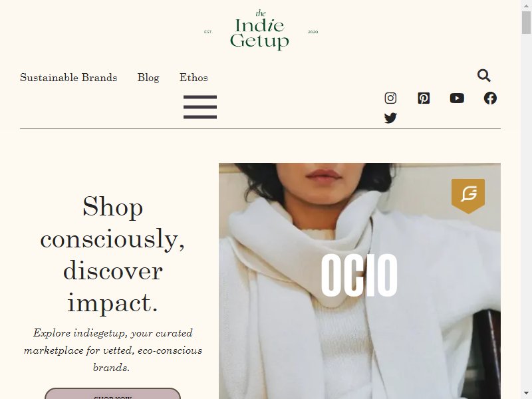Viewport: 532px width, 399px height.
Task: Click the Indie Getup logo
Action: (260, 31)
